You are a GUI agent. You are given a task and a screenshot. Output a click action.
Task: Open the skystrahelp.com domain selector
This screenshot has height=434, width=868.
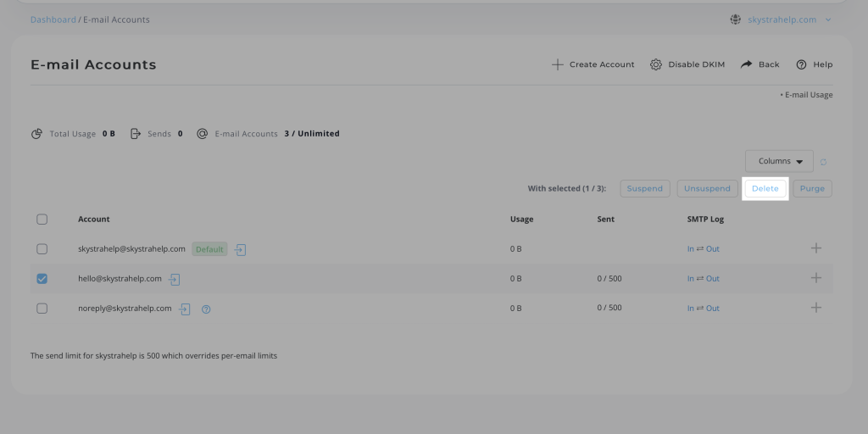click(x=781, y=19)
